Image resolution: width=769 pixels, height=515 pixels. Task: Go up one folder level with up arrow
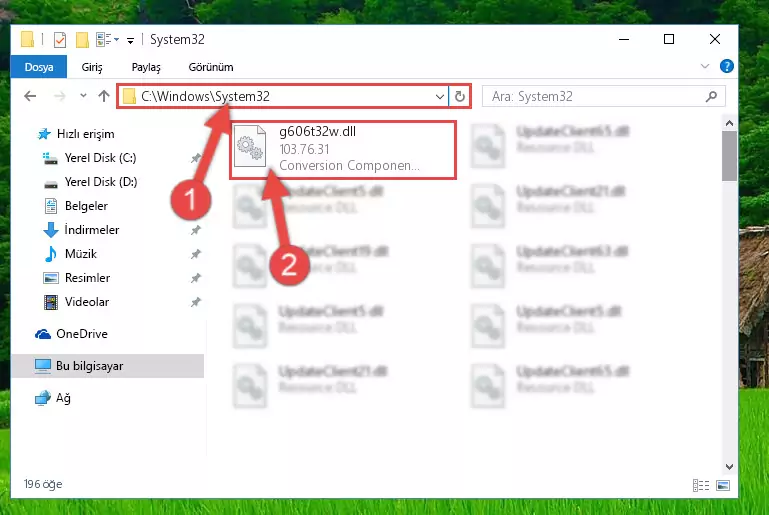pyautogui.click(x=103, y=96)
